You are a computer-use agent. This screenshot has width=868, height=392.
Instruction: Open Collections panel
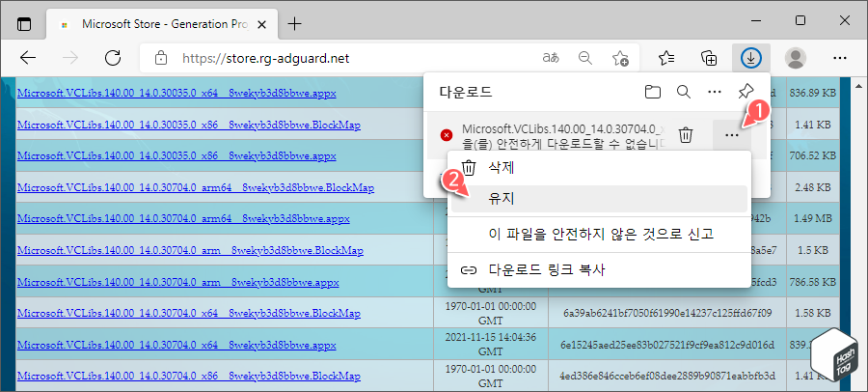coord(709,58)
